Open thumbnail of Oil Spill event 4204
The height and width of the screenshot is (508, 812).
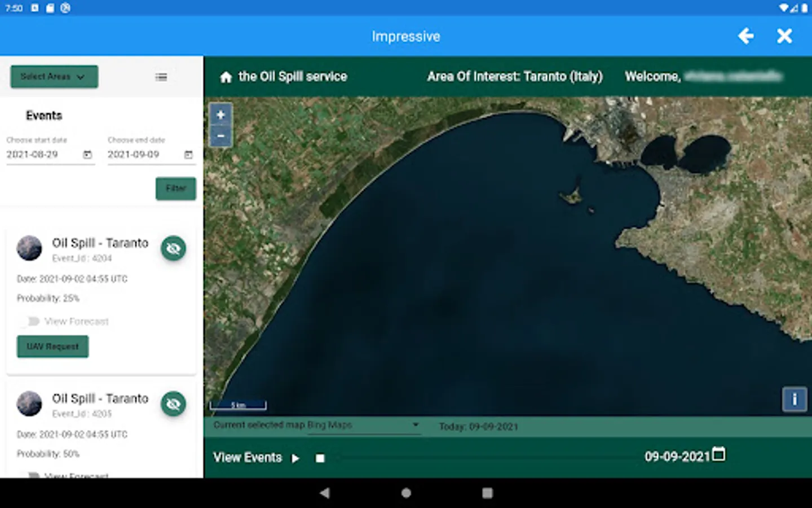coord(29,248)
